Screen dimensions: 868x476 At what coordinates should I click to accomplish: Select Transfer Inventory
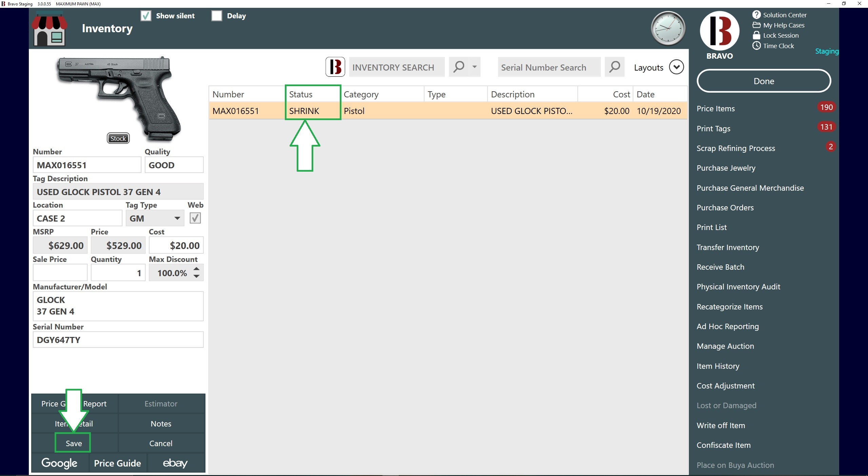728,247
